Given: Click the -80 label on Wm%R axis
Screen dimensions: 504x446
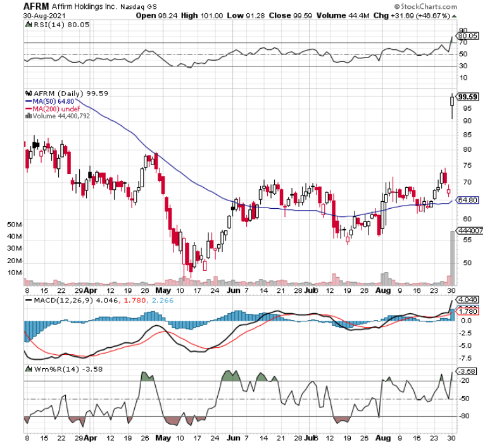Looking at the screenshot, I should (464, 416).
